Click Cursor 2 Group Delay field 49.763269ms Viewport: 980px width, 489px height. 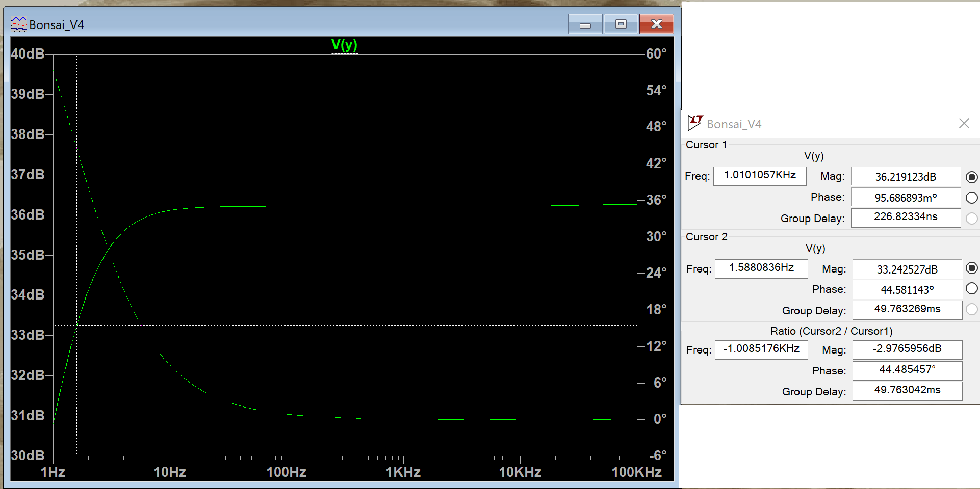908,310
